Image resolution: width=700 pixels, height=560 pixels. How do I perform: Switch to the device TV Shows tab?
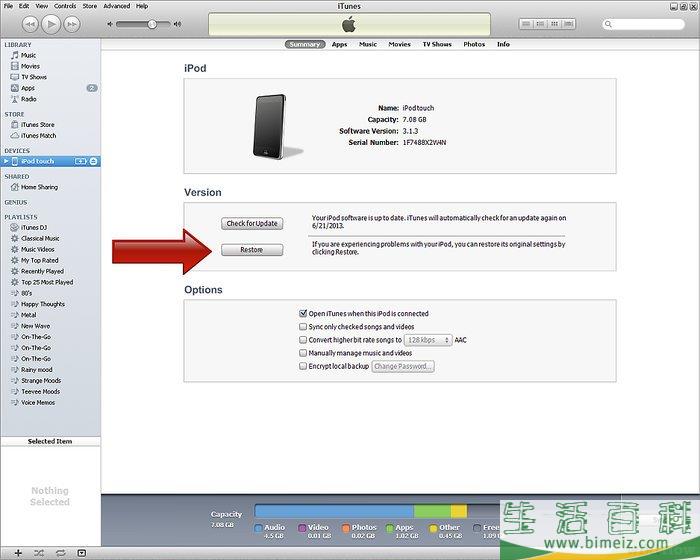point(437,44)
